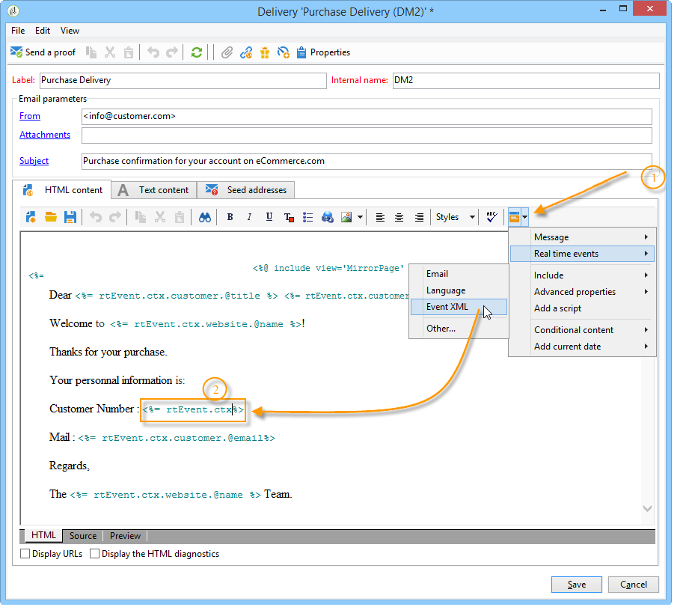
Task: Click Undo arrow in top toolbar
Action: coord(153,52)
